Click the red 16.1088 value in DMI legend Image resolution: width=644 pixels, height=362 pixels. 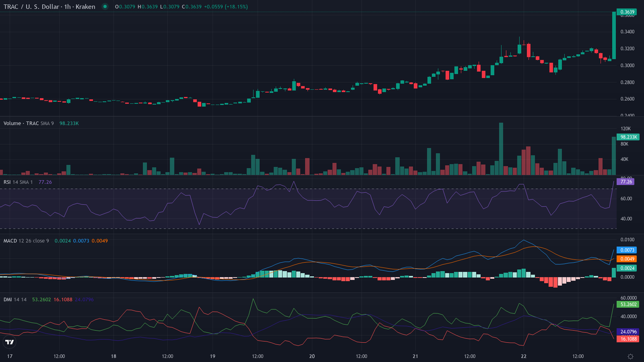(x=63, y=299)
